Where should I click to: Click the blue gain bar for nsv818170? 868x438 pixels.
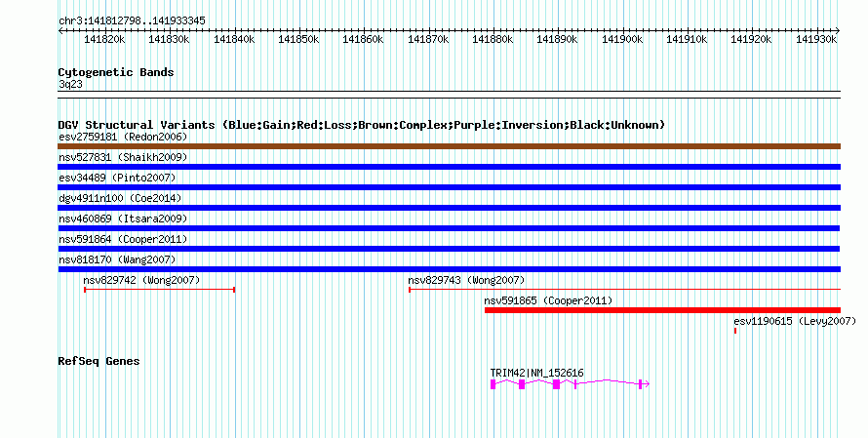point(449,269)
